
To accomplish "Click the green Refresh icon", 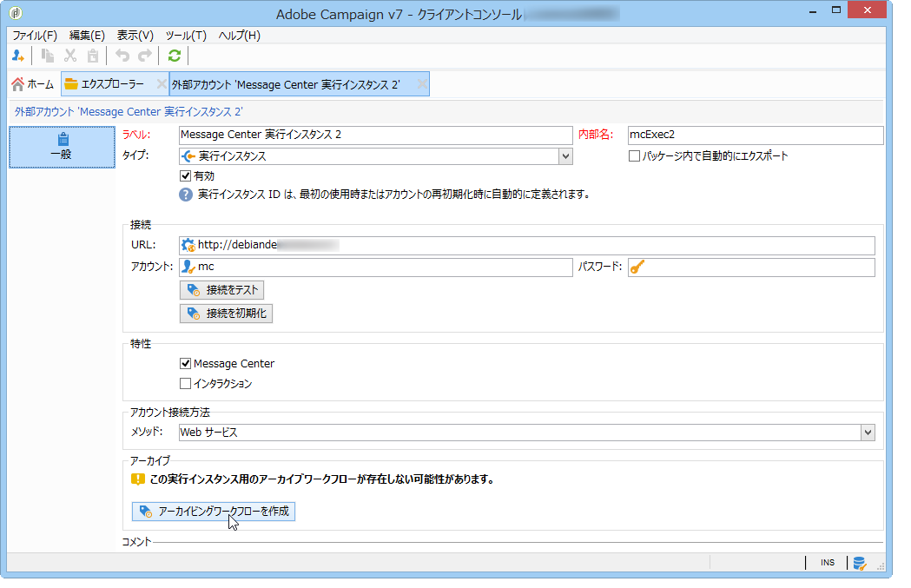I will 175,56.
